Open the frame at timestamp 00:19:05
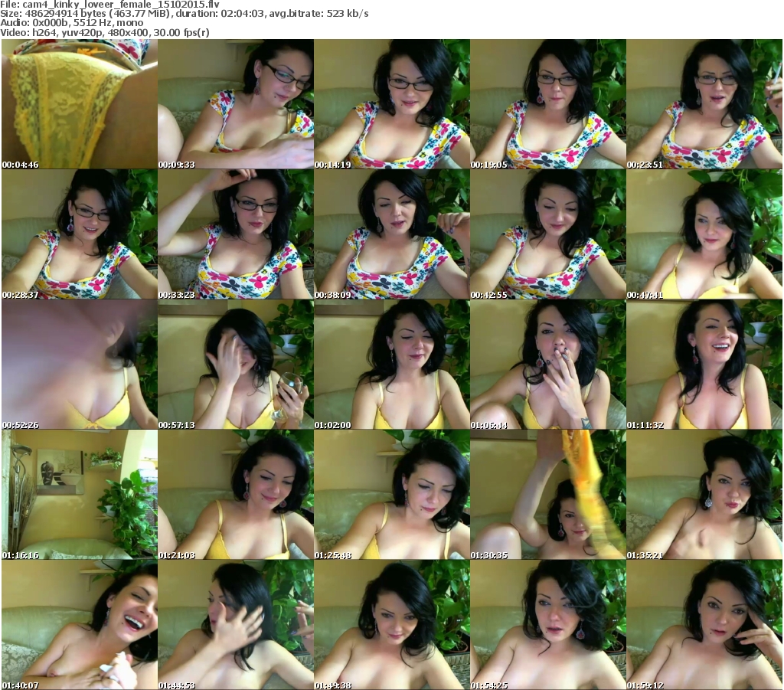 tap(548, 104)
